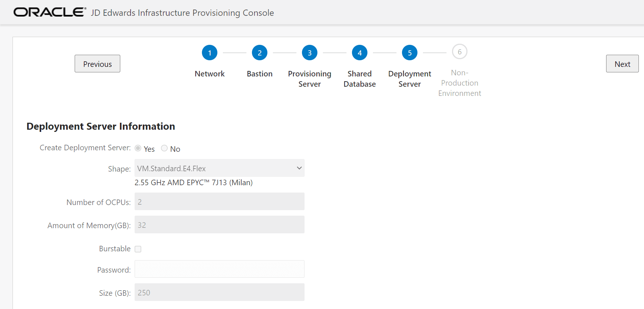Open step 6 Non-Production Environment
644x309 pixels.
(x=460, y=52)
